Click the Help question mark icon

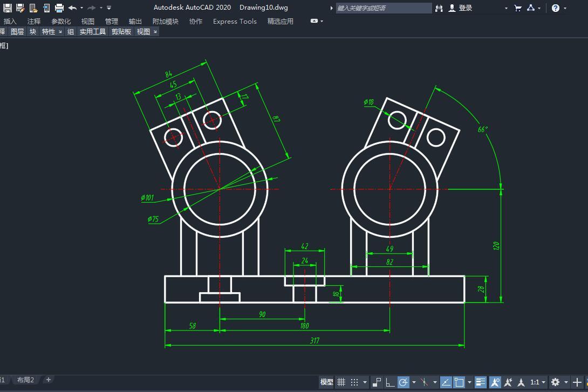(556, 8)
